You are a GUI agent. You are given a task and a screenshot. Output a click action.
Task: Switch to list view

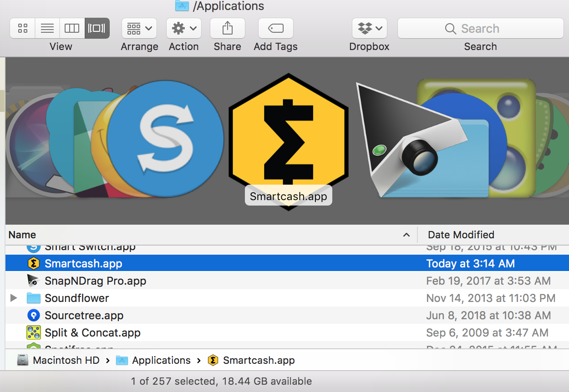[x=47, y=29]
